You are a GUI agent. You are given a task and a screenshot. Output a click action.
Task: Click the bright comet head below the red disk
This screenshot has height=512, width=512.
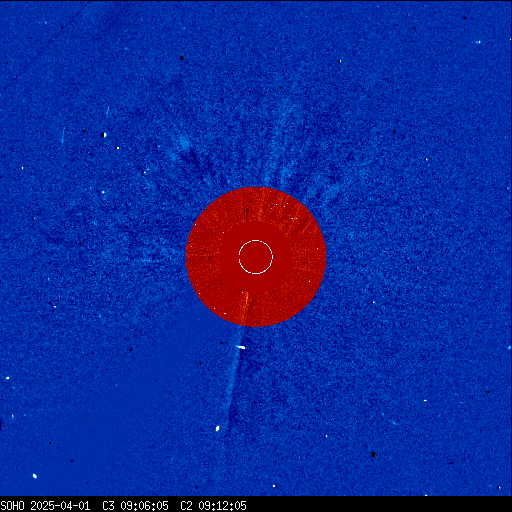(x=241, y=347)
